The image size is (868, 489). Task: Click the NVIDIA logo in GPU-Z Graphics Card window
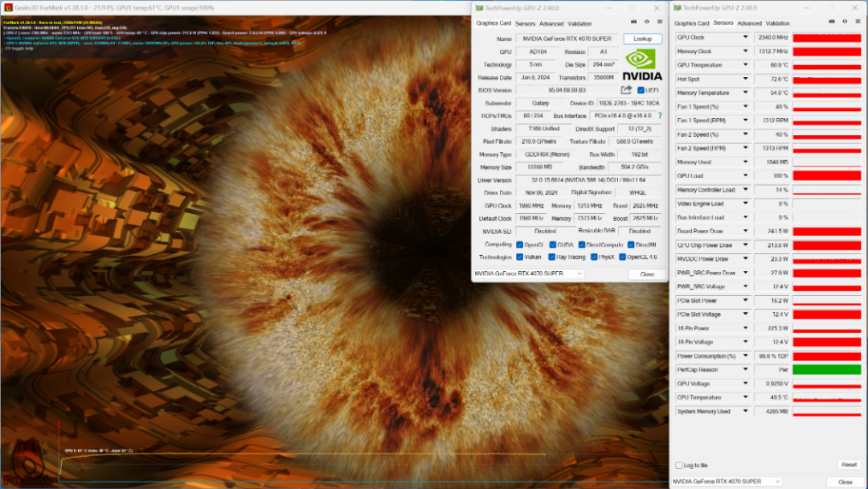642,65
